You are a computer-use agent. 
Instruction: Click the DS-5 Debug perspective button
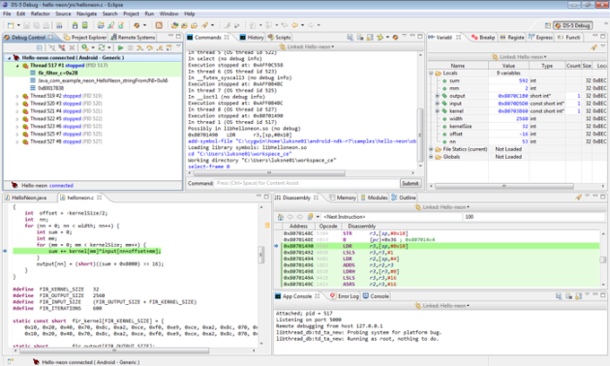tap(573, 25)
